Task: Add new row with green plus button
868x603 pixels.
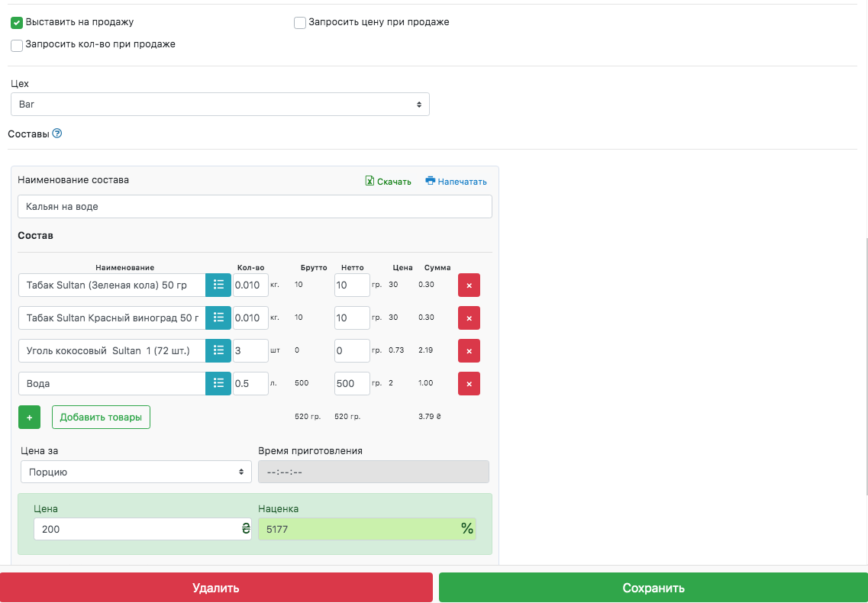Action: (29, 418)
